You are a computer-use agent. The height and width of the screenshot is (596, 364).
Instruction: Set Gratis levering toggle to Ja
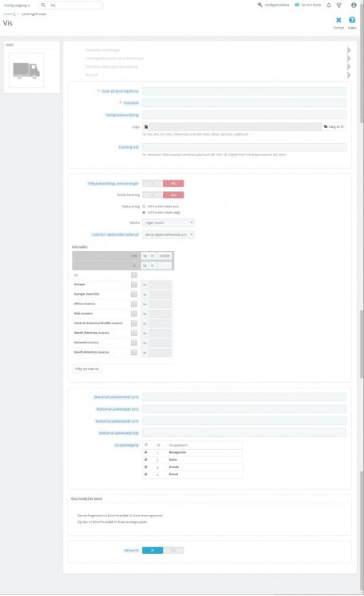coord(153,195)
